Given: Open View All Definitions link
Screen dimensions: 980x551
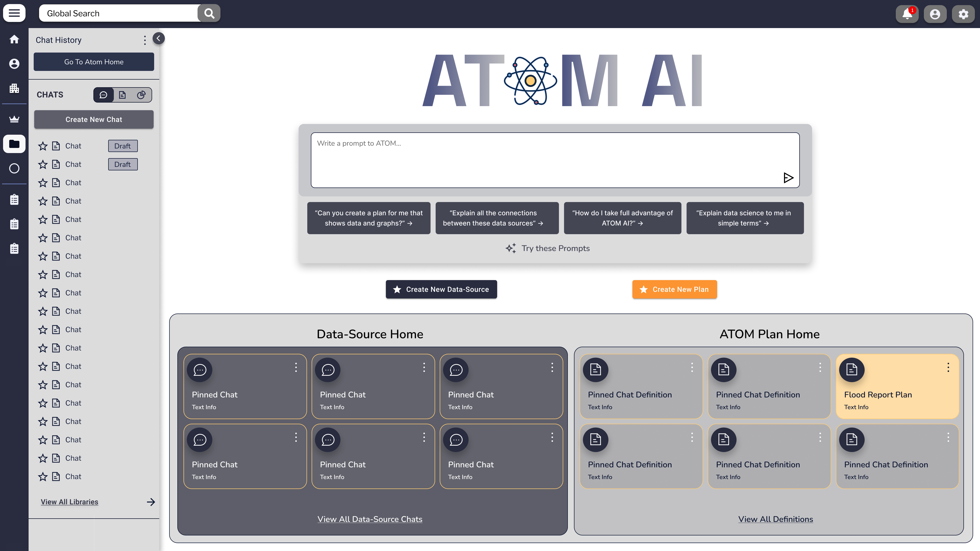Looking at the screenshot, I should point(775,519).
